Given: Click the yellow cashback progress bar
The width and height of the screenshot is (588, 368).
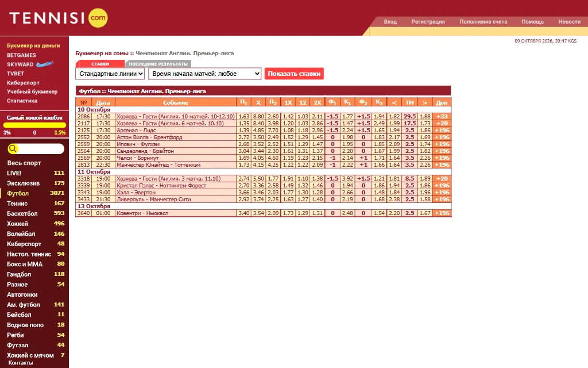Looking at the screenshot, I should (x=34, y=125).
